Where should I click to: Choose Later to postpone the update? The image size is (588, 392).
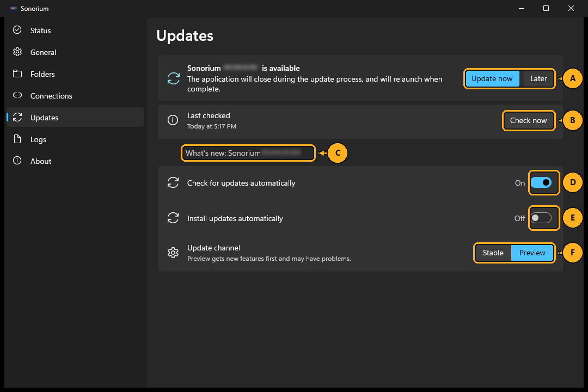(538, 79)
